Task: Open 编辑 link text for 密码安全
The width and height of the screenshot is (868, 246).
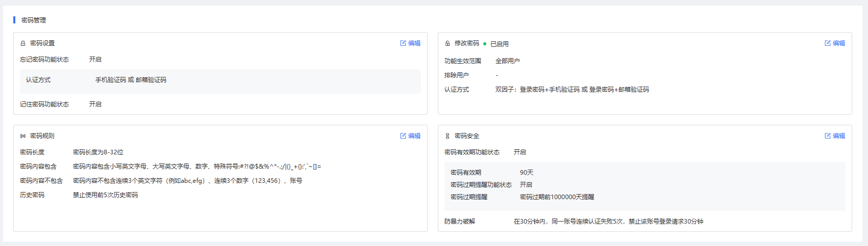Action: [x=839, y=136]
